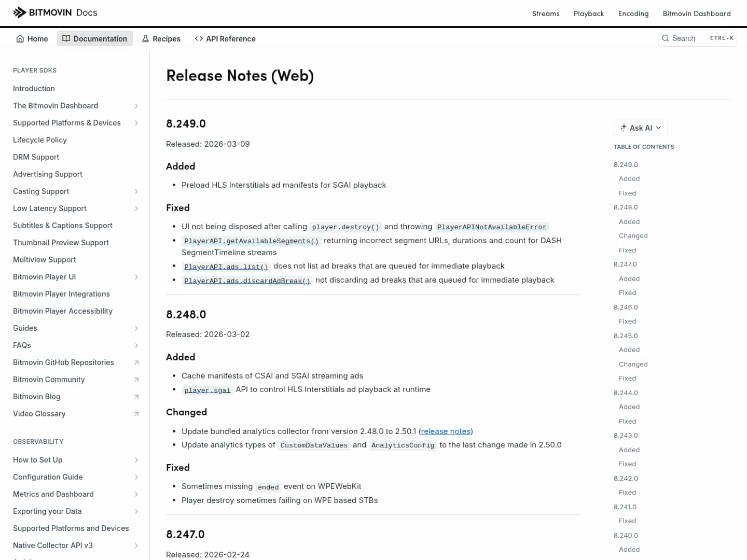Click the Ask AI sparkle icon
This screenshot has height=560, width=747.
pos(624,128)
